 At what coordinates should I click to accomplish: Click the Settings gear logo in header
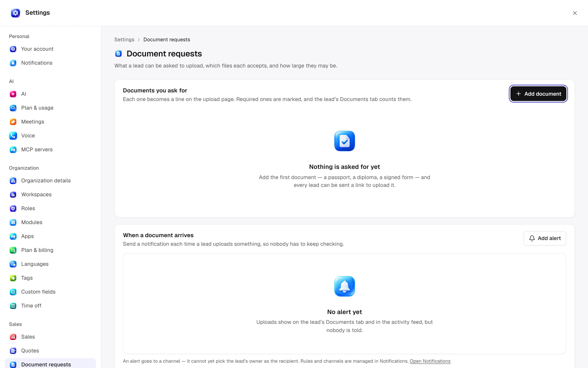[15, 13]
